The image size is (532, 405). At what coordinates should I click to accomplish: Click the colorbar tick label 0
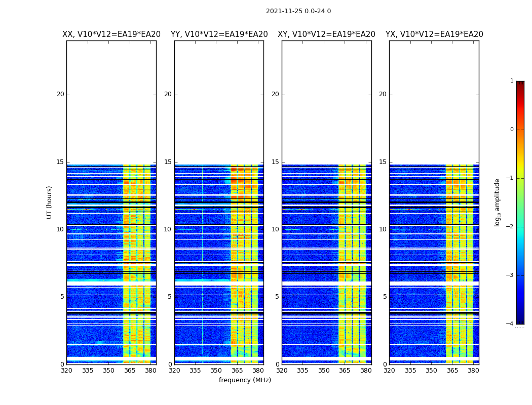512,130
